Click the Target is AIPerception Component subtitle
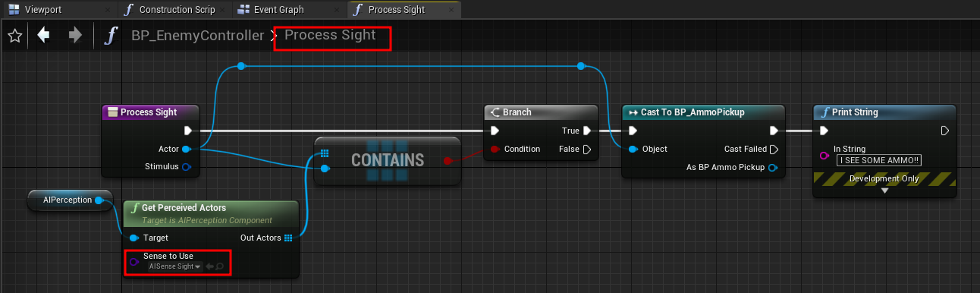 pyautogui.click(x=207, y=221)
